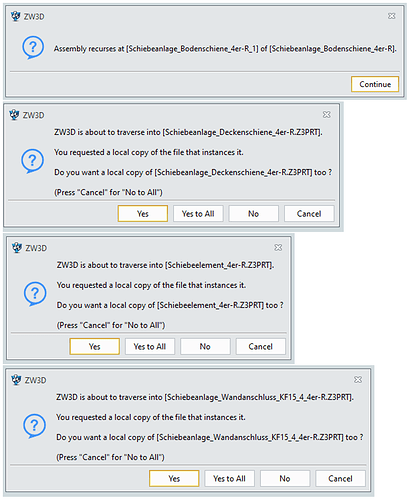Click the ZW3D logo icon in the Deckenschiene dialog
The height and width of the screenshot is (499, 409).
click(14, 115)
